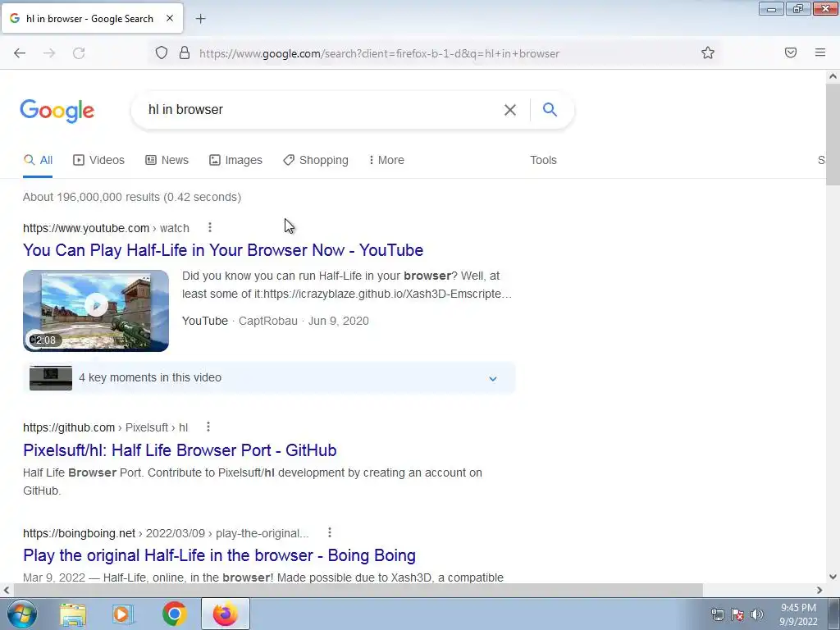Click the taskbar clock showing 9:45 PM
The width and height of the screenshot is (840, 630).
point(798,614)
